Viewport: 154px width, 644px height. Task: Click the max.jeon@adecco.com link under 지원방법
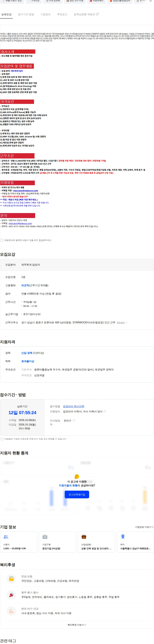26,190
